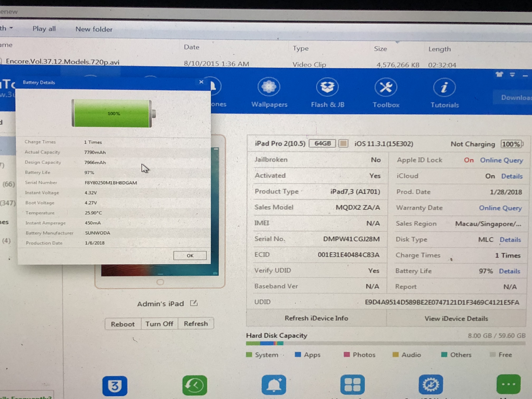Click the 100% battery graphic
Viewport: 532px width, 399px height.
pyautogui.click(x=113, y=113)
